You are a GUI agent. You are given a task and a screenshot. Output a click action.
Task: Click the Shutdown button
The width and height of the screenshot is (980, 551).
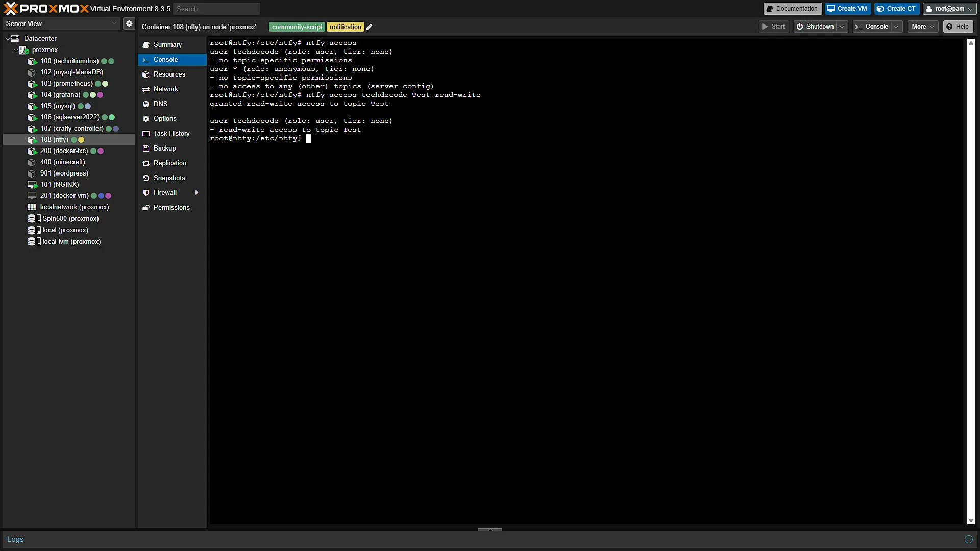tap(816, 27)
